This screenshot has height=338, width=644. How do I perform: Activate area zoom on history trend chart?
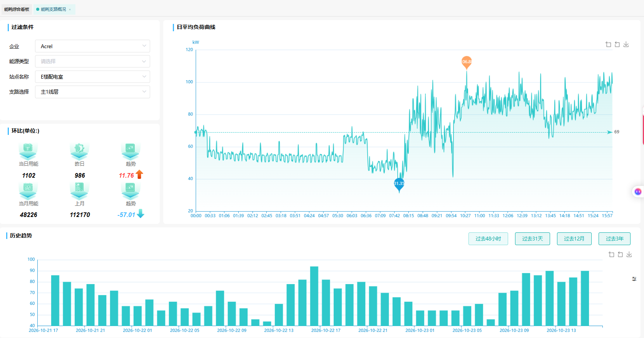click(x=611, y=254)
